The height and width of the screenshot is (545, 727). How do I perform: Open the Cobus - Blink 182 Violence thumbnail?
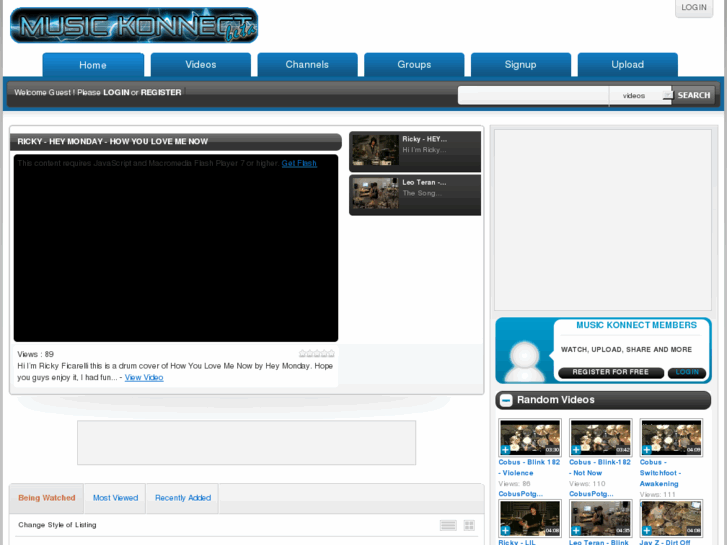click(x=530, y=438)
